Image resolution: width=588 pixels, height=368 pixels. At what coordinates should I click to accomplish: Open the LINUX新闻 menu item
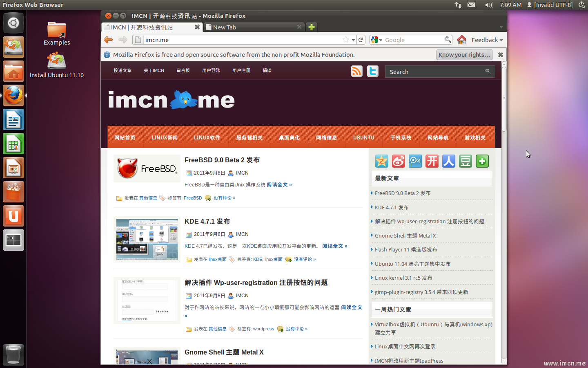(165, 137)
